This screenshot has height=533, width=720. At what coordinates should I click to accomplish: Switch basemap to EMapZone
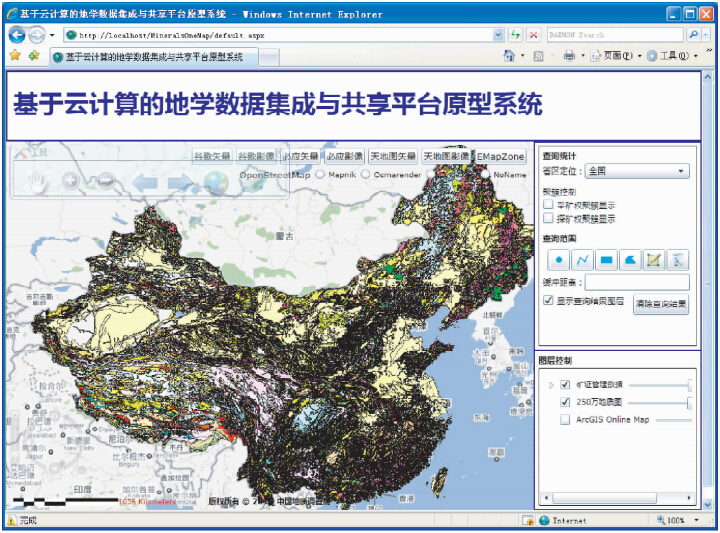tap(500, 157)
